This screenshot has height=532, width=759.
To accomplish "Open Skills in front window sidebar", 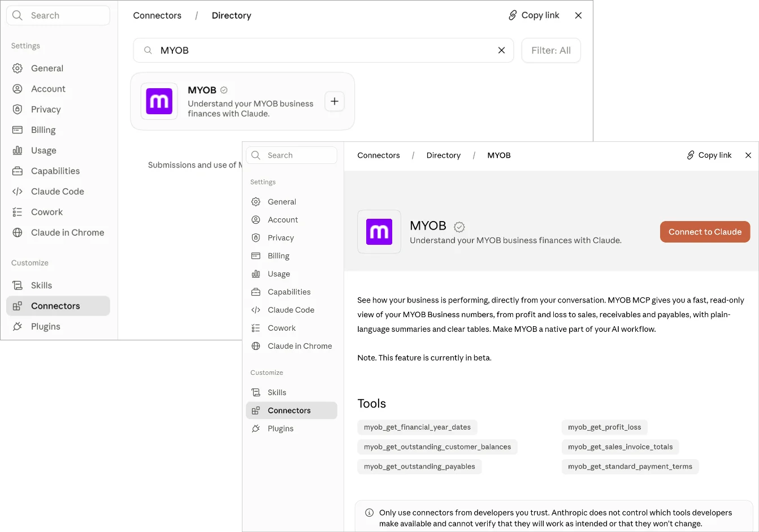I will pos(292,392).
